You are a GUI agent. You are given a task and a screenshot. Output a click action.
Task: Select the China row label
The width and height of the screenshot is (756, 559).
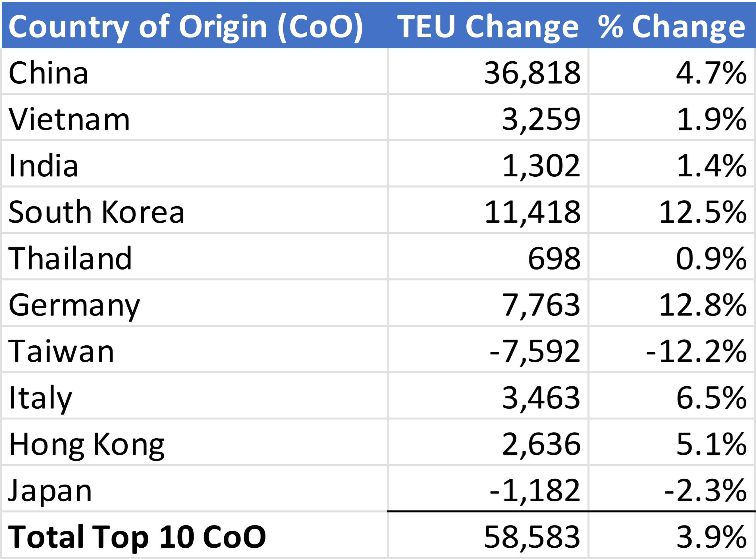point(48,73)
